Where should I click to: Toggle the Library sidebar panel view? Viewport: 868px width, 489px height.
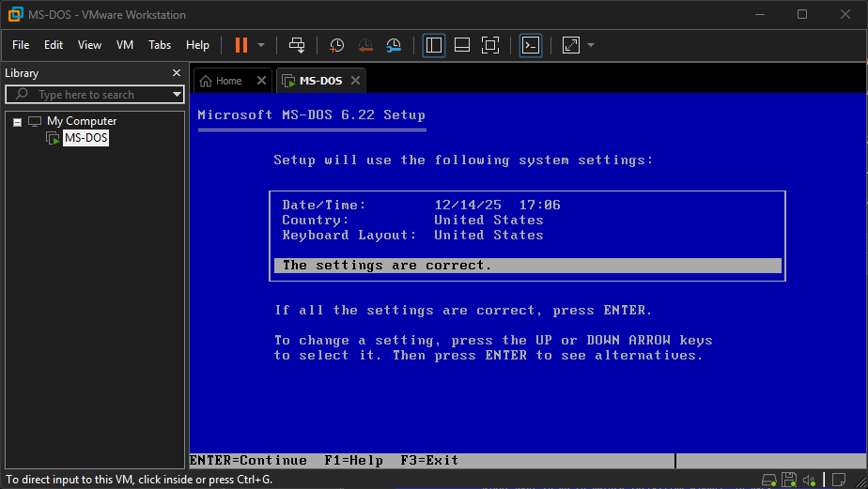434,45
